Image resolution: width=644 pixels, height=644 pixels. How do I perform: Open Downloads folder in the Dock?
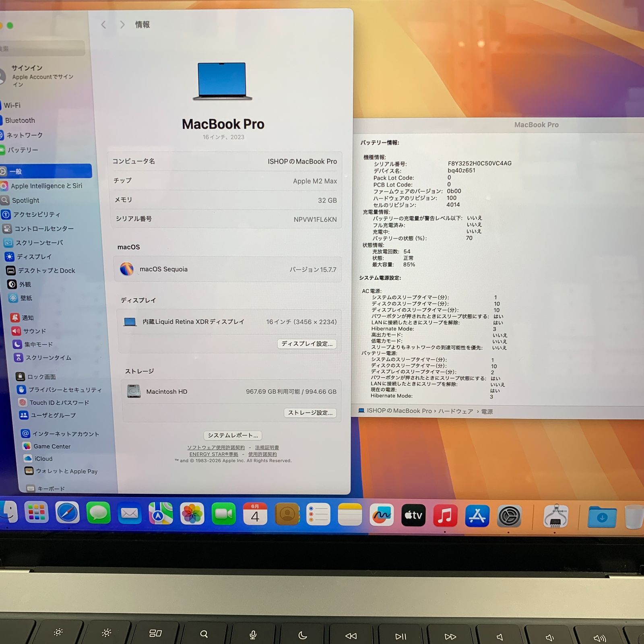click(602, 517)
